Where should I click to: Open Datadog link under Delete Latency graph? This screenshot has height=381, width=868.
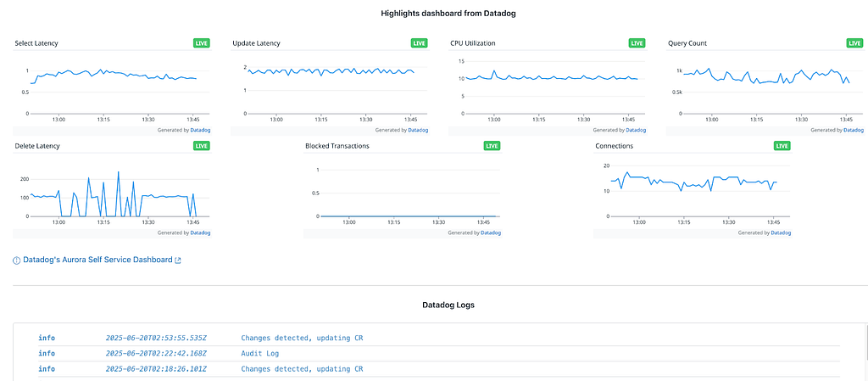tap(200, 233)
